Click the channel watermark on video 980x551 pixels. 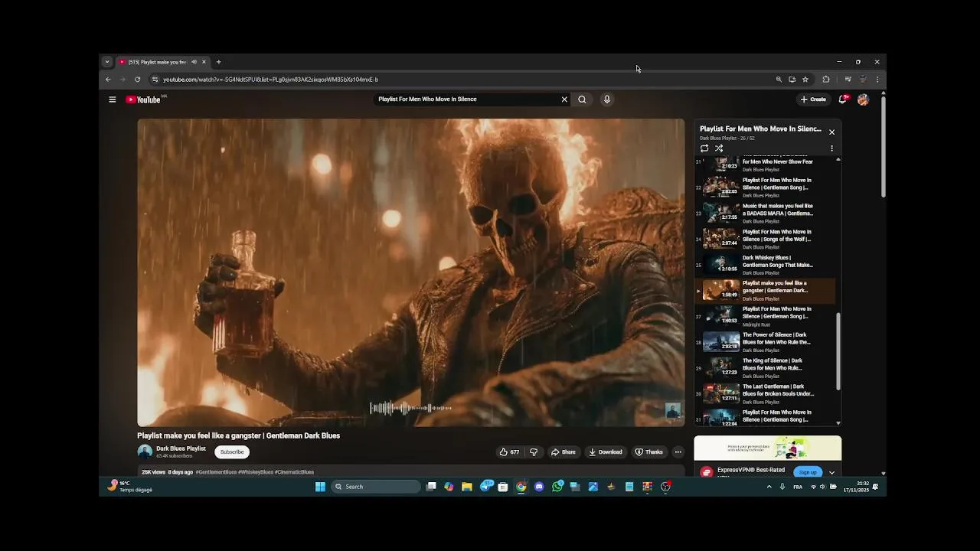[672, 411]
